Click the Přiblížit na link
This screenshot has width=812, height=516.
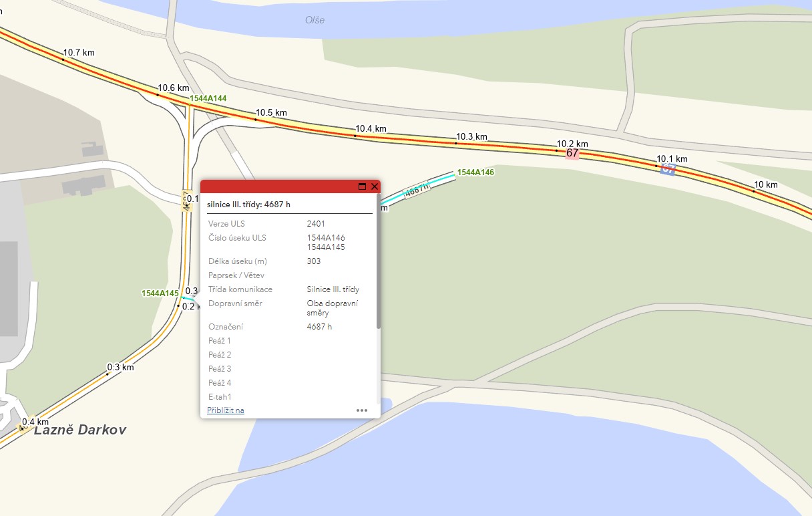tap(226, 410)
